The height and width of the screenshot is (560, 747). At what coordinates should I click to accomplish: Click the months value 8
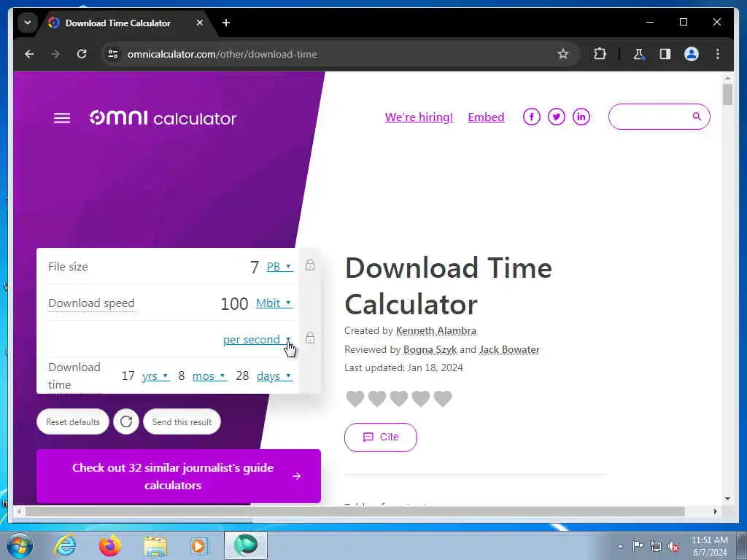[182, 376]
